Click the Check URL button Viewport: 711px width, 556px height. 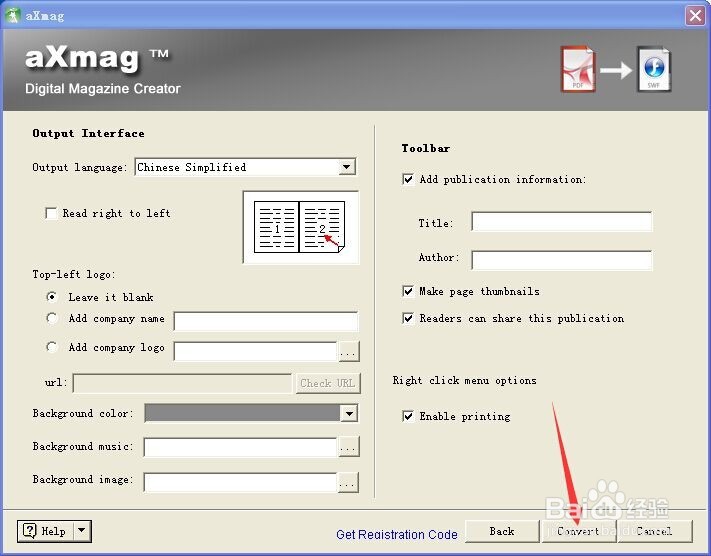(328, 383)
